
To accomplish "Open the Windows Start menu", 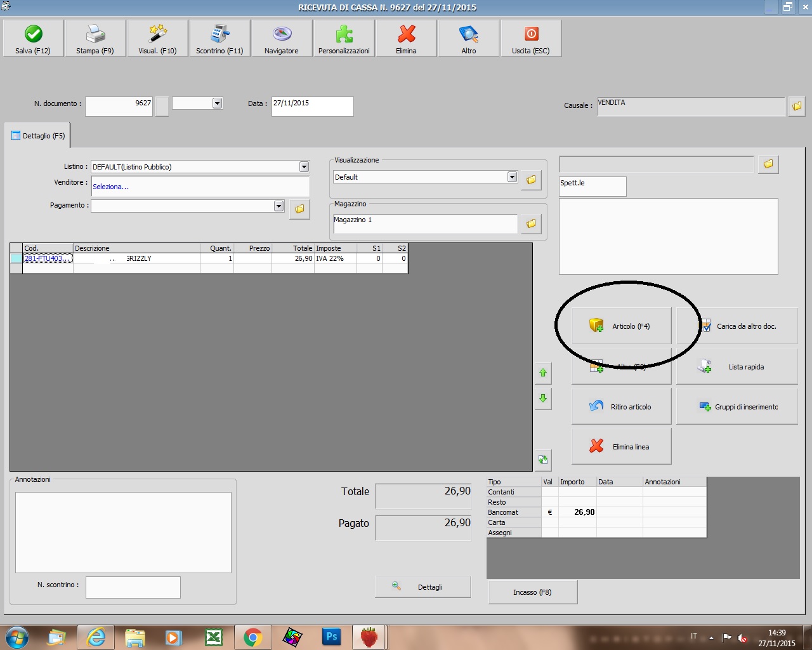I will [x=16, y=637].
